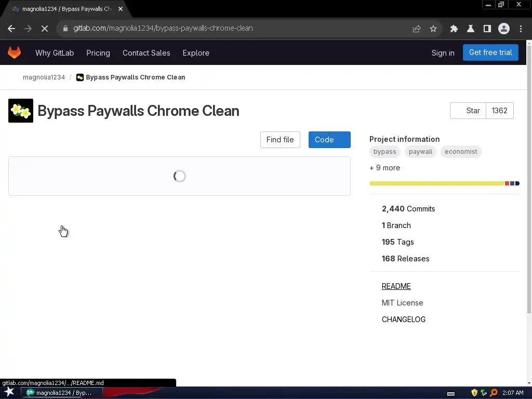
Task: Click the GitLab fox logo
Action: (14, 52)
